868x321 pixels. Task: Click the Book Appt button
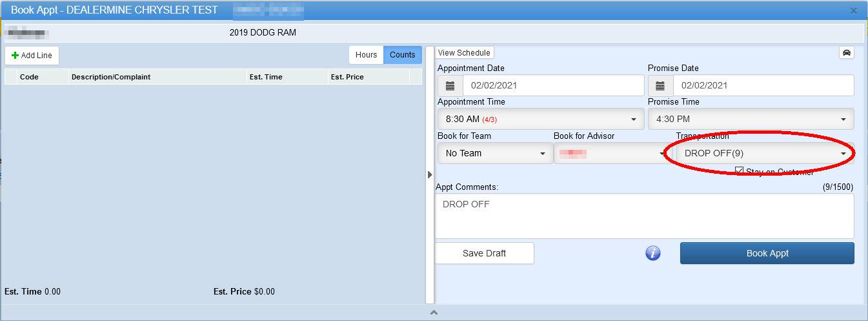[x=767, y=253]
